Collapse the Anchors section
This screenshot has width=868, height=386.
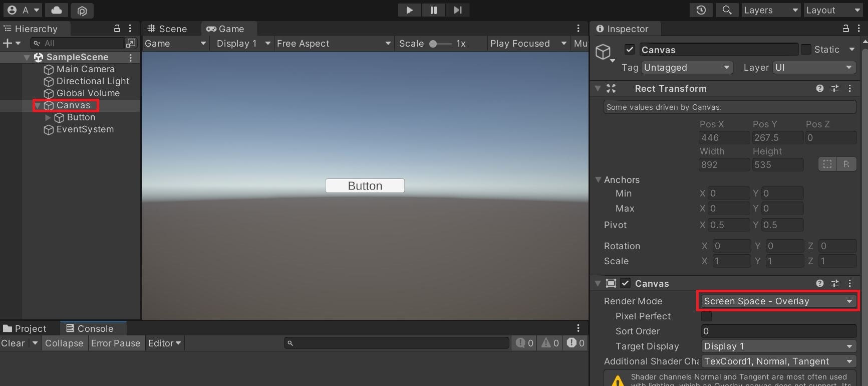(598, 179)
